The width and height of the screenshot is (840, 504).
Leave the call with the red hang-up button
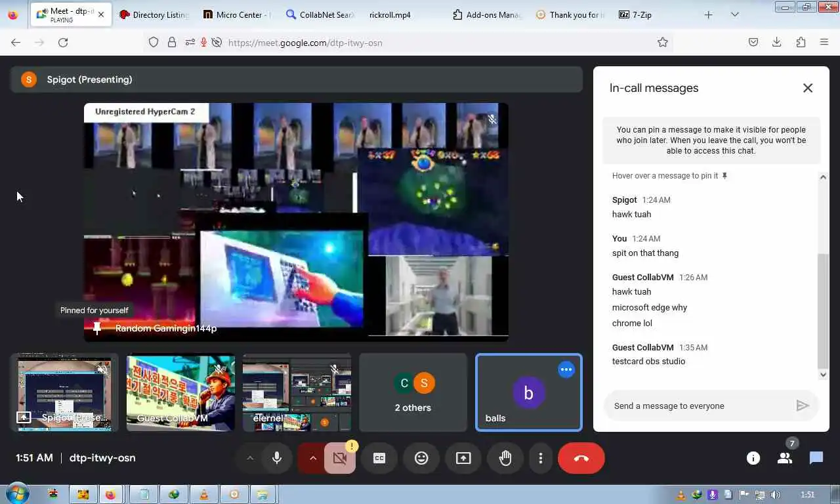[581, 458]
